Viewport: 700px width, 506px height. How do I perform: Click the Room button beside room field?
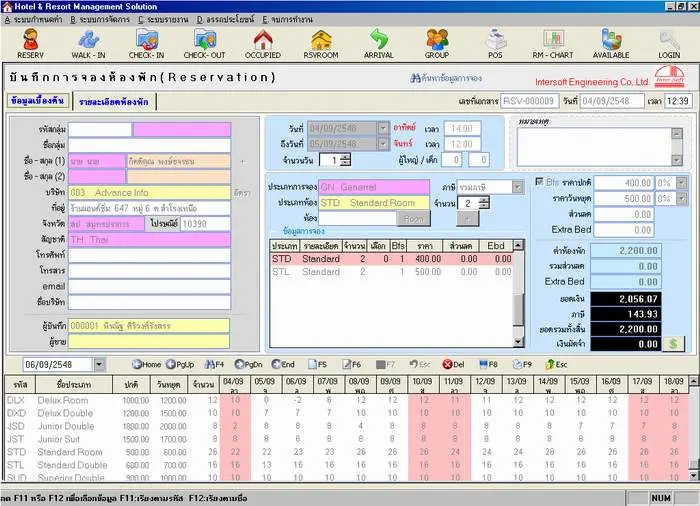pyautogui.click(x=413, y=218)
